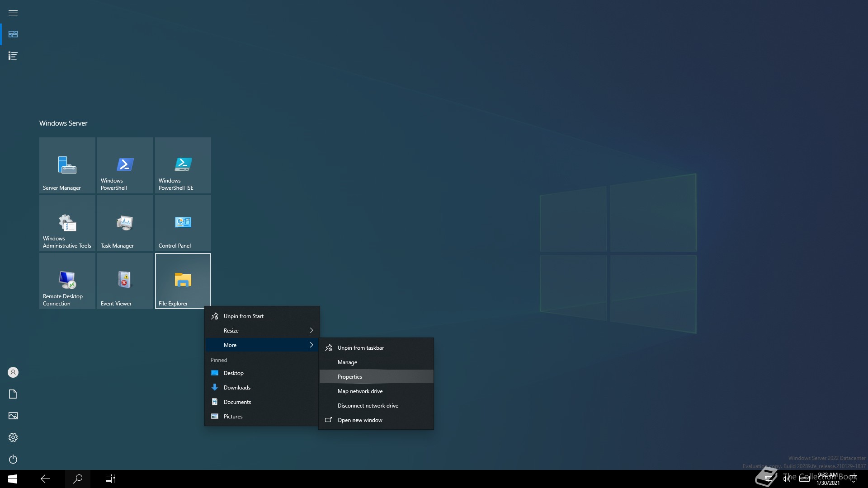Select Disconnect network drive
The height and width of the screenshot is (488, 868).
pos(376,406)
